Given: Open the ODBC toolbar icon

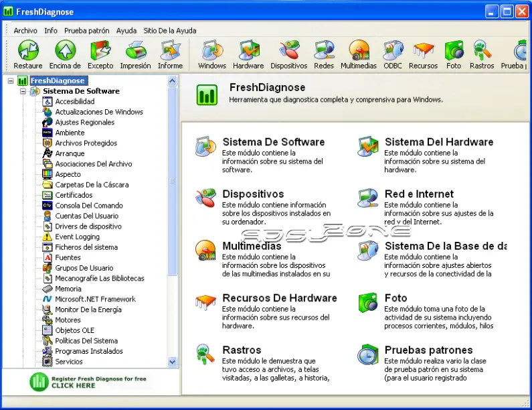Looking at the screenshot, I should (x=393, y=50).
